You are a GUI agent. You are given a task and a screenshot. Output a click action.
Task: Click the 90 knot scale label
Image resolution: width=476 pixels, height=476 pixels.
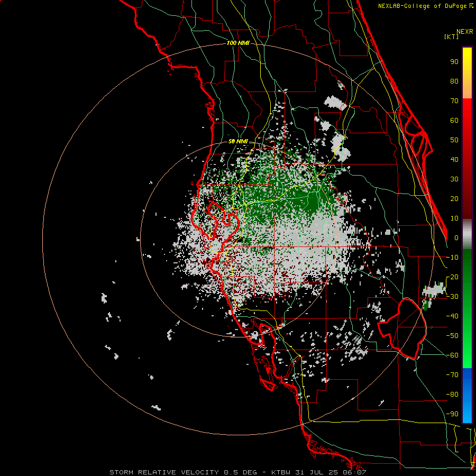[x=454, y=62]
